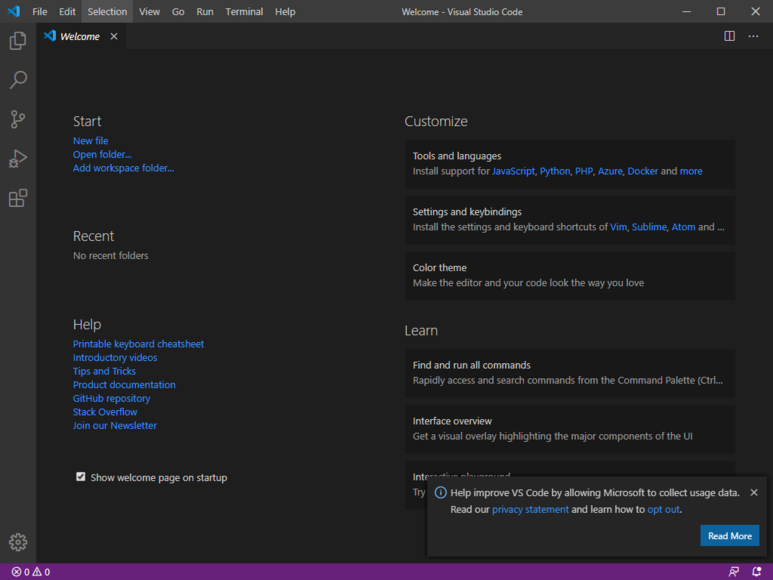This screenshot has width=773, height=580.
Task: Open the Edit menu
Action: pos(67,11)
